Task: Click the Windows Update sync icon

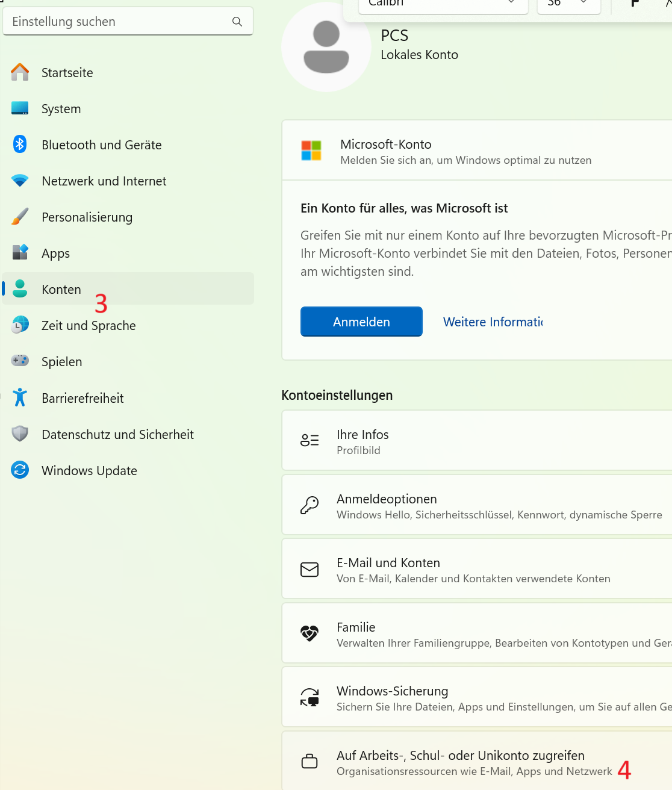Action: (x=20, y=470)
